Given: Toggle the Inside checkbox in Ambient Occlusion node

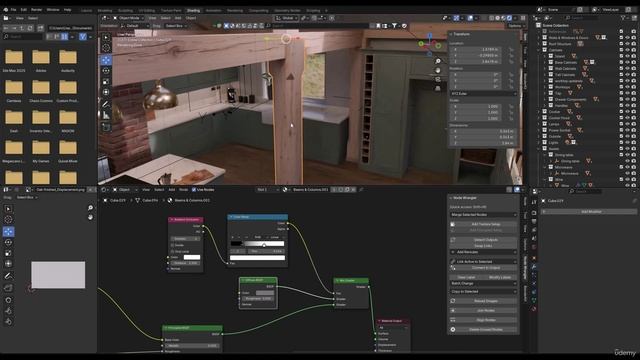Looking at the screenshot, I should pyautogui.click(x=173, y=245).
